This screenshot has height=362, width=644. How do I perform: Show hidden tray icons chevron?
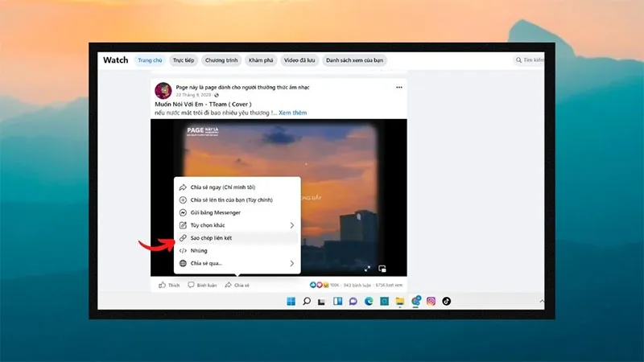(542, 301)
